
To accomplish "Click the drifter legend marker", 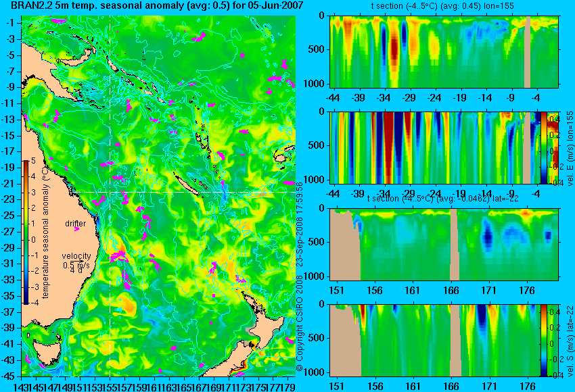I will (x=76, y=229).
